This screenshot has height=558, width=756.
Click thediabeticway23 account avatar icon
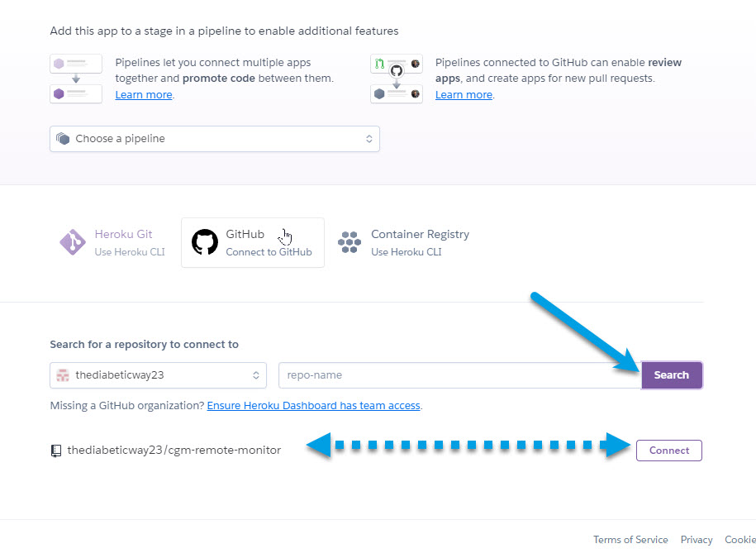pos(63,375)
